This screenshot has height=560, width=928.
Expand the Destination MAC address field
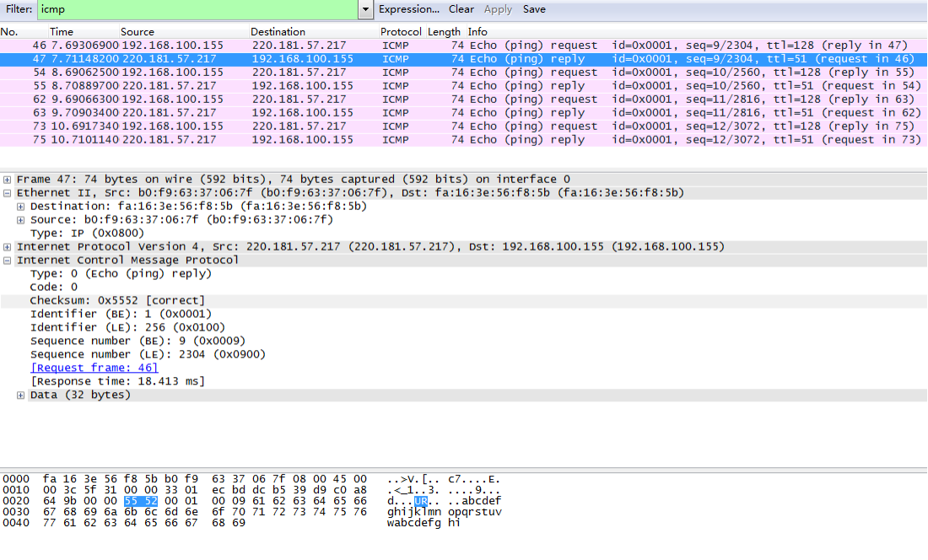pyautogui.click(x=20, y=206)
